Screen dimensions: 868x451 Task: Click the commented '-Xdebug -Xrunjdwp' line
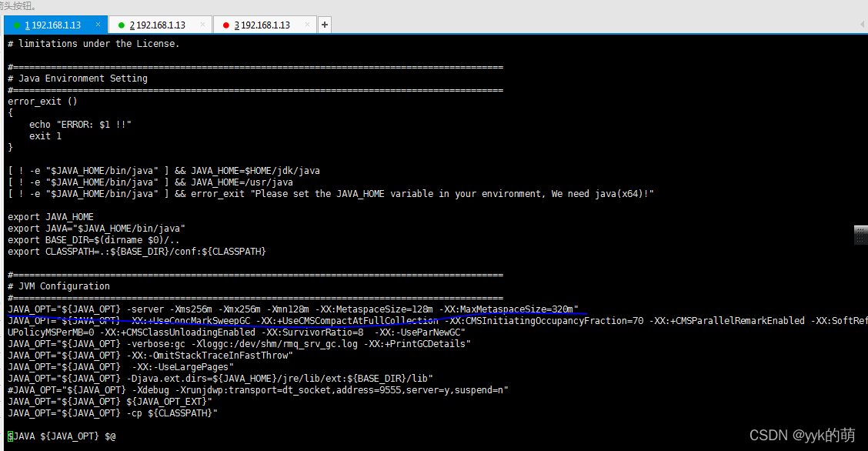pos(258,391)
